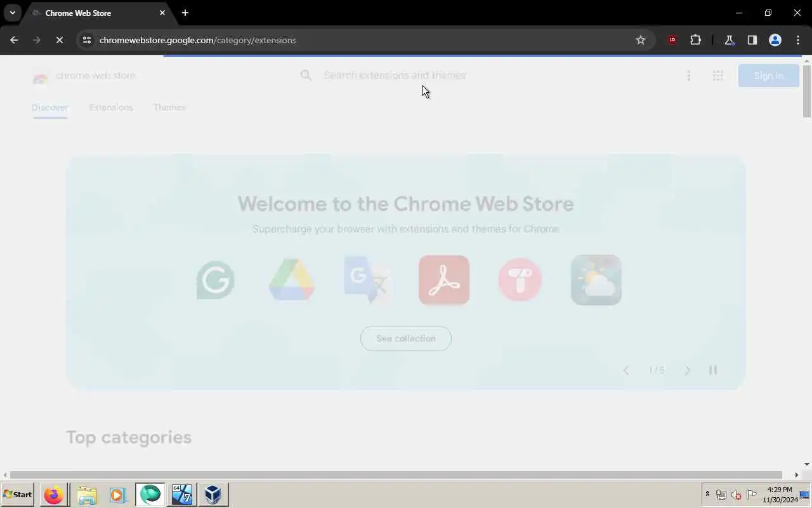Image resolution: width=812 pixels, height=508 pixels.
Task: Focus the Search extensions and themes field
Action: point(395,76)
